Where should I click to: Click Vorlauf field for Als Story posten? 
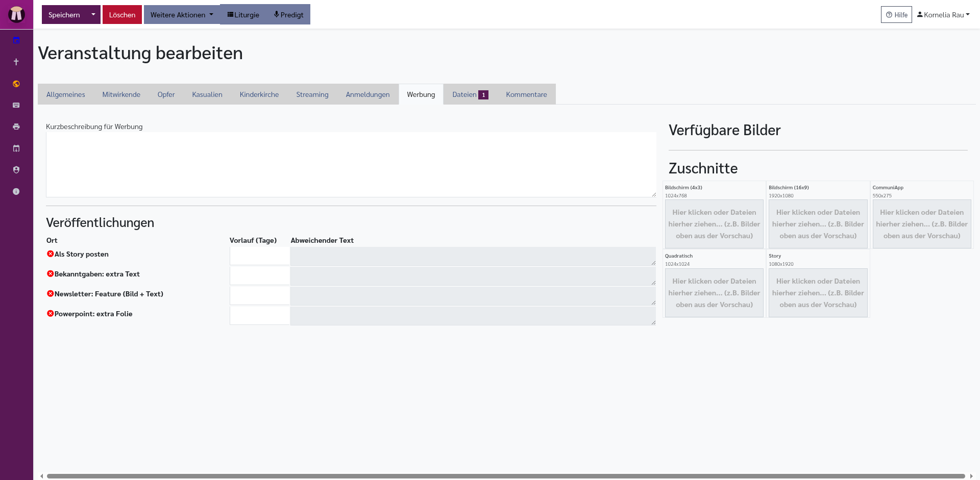260,256
